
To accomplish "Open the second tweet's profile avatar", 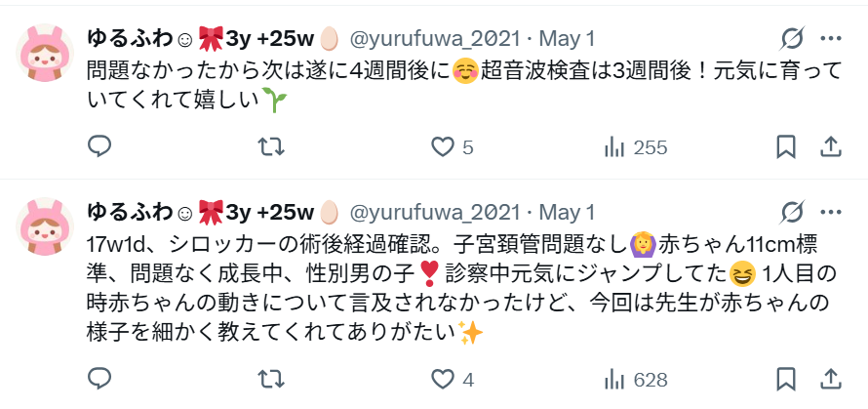I will point(45,226).
